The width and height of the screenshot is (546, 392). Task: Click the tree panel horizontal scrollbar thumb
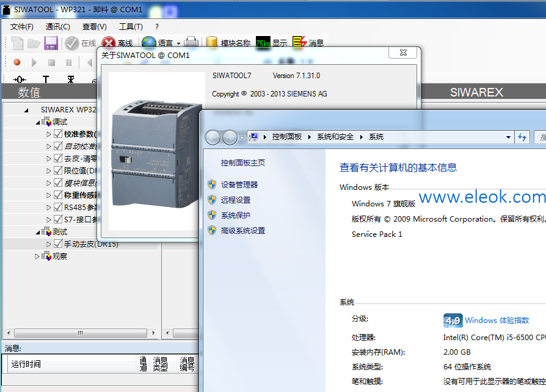point(81,333)
